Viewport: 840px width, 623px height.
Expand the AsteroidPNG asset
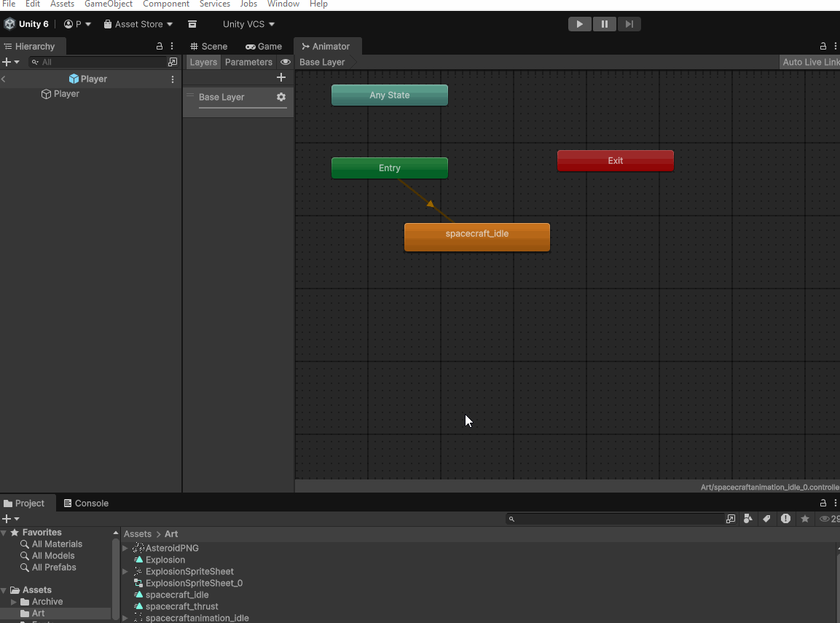click(x=125, y=548)
